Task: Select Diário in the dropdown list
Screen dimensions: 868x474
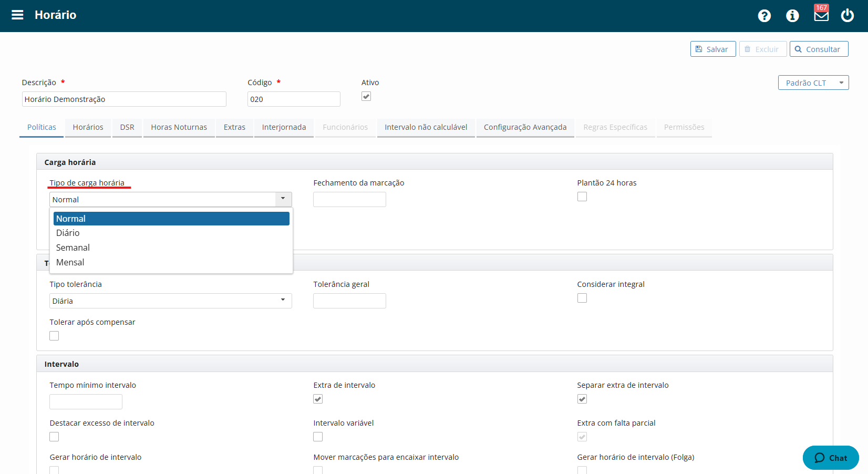Action: click(171, 233)
